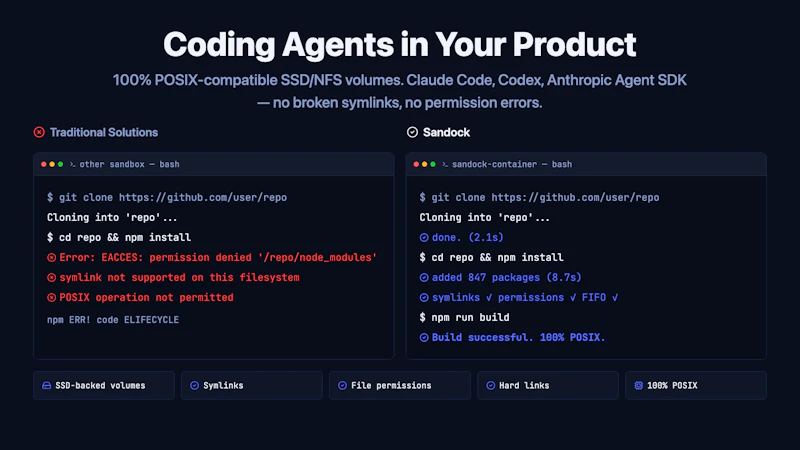Click the check icon in the Symlinks badge

[194, 386]
